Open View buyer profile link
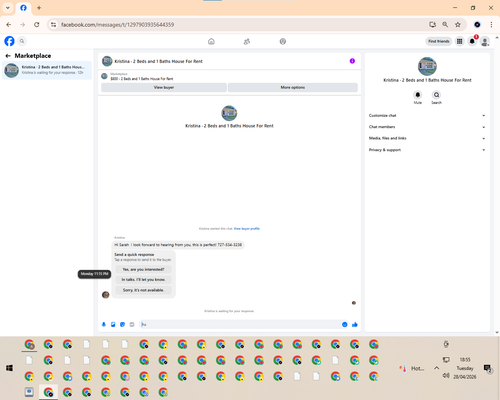500x400 pixels. 247,229
